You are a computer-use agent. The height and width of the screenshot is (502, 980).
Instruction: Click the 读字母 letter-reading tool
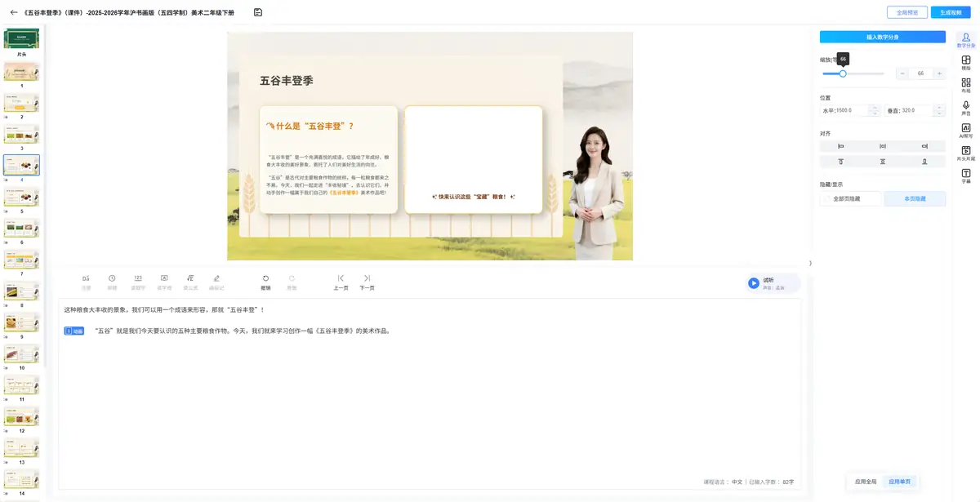tap(164, 282)
